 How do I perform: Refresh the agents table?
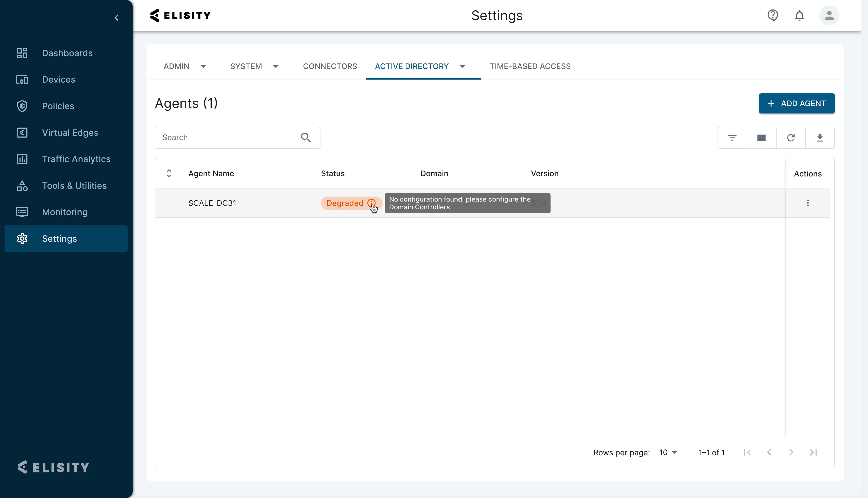pos(791,138)
